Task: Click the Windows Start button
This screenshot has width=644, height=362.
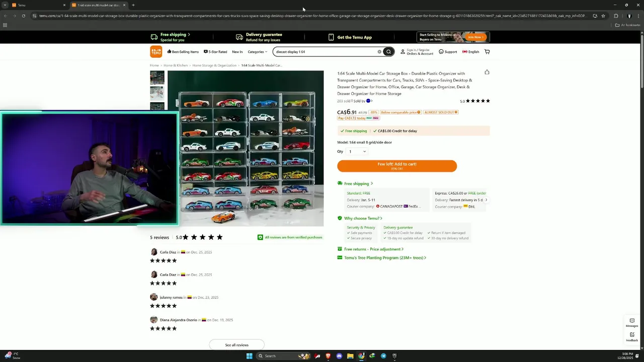Action: coord(249,356)
